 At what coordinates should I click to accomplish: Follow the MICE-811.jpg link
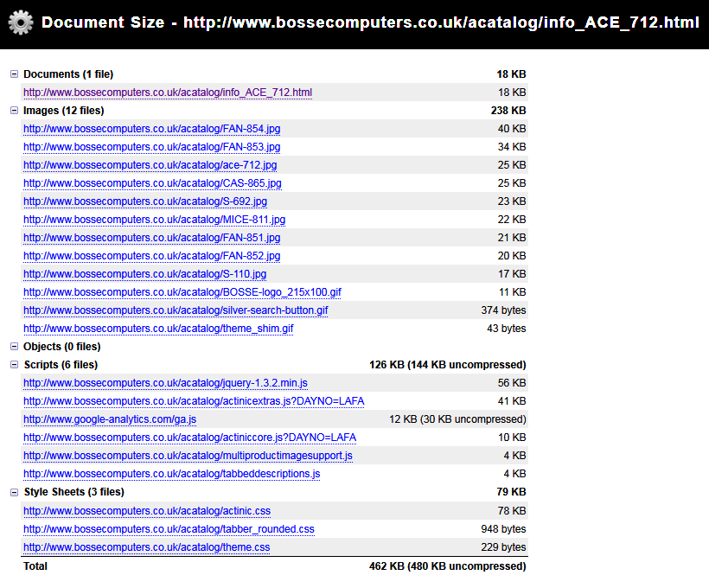[154, 220]
